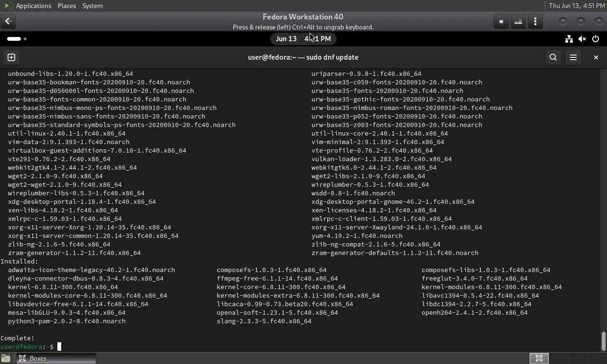
Task: Click uriparser-0.9.8-1.fc40.x86_64 text
Action: (x=367, y=73)
